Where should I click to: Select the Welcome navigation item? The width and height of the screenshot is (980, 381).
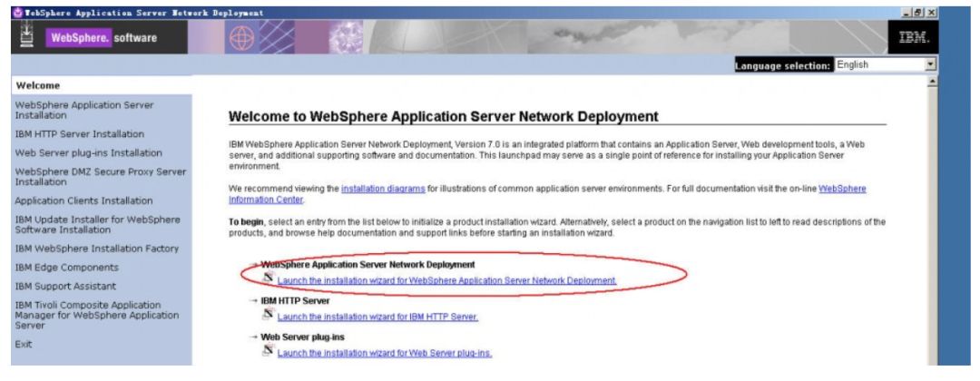tap(102, 85)
